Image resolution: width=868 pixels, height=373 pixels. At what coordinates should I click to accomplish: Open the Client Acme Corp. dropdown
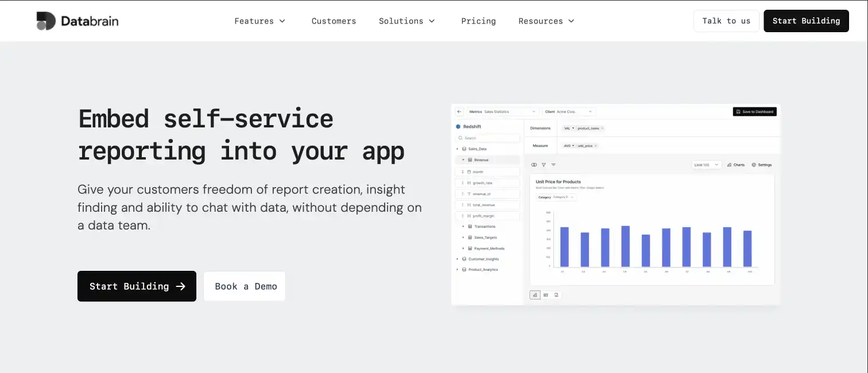(568, 112)
